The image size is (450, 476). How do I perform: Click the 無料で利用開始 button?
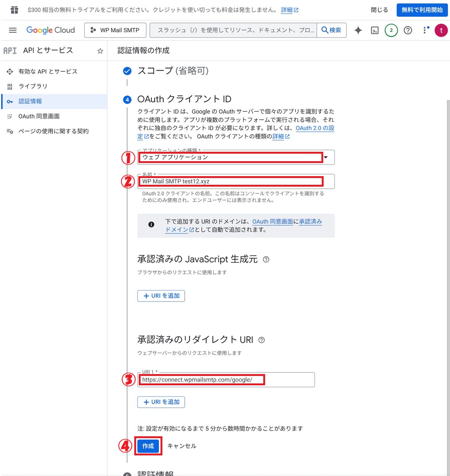pos(422,10)
